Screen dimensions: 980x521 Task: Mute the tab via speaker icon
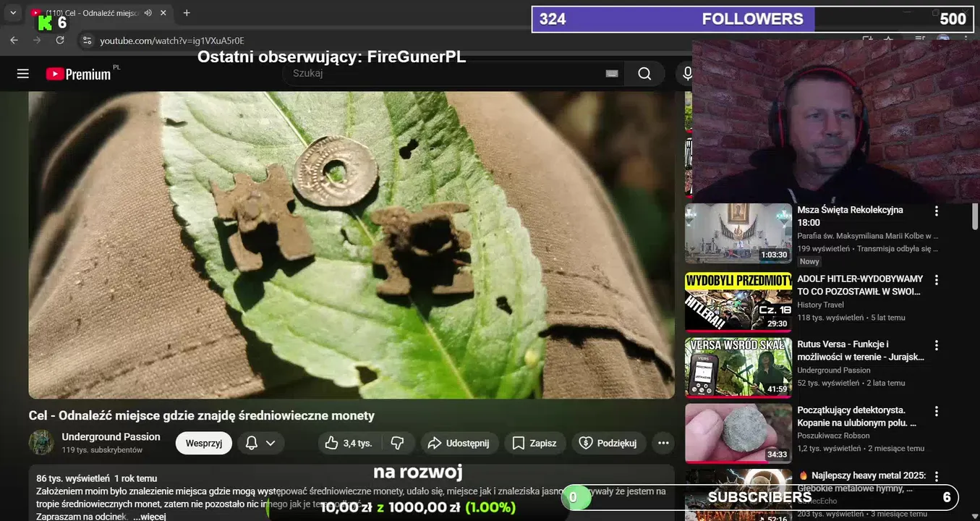pos(148,13)
